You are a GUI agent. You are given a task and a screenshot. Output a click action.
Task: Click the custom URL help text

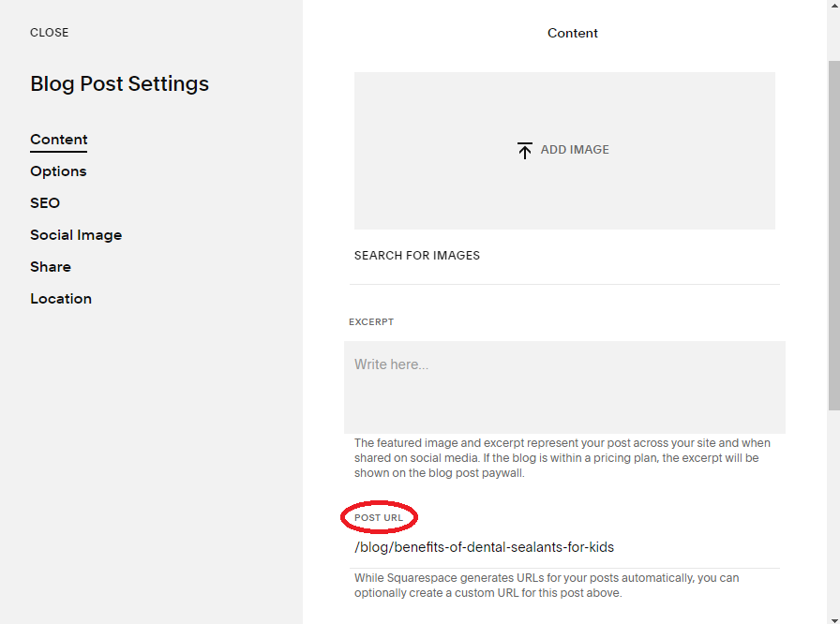[547, 586]
